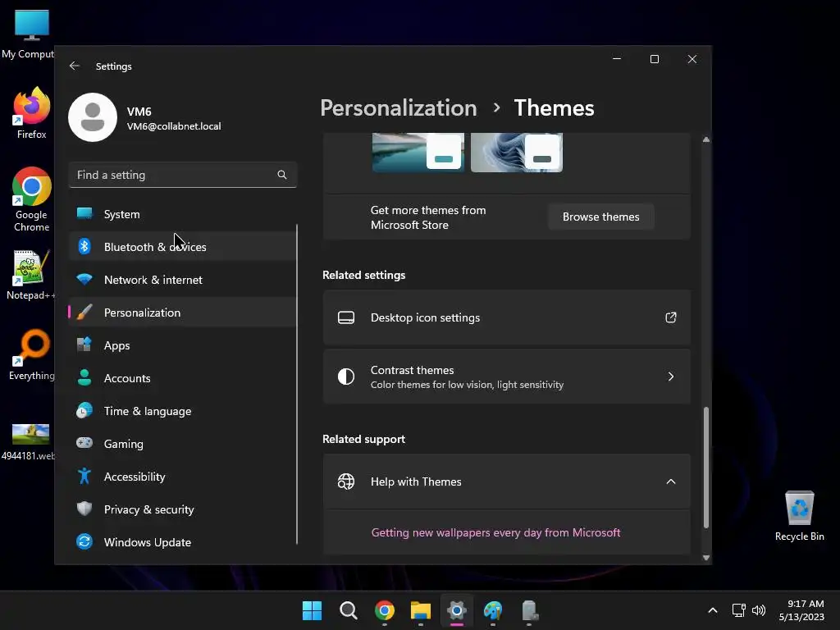This screenshot has width=840, height=630.
Task: Select the Everything desktop shortcut
Action: click(32, 354)
